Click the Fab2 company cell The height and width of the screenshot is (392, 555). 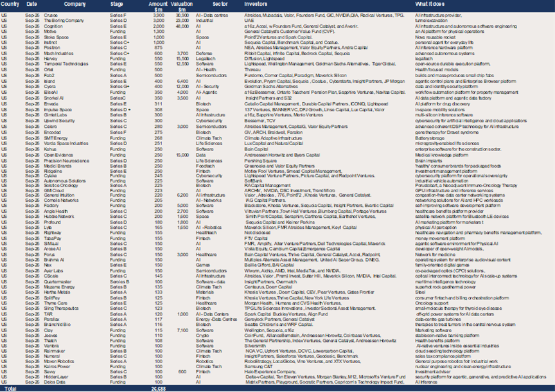(x=49, y=75)
